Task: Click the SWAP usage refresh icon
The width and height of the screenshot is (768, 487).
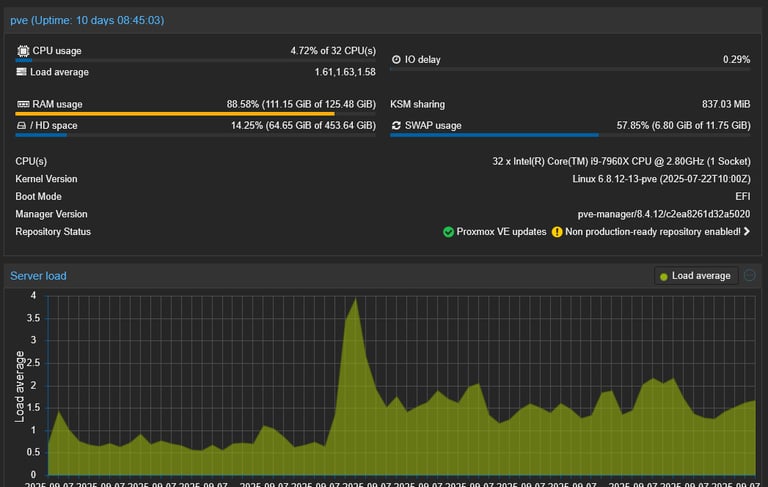Action: pos(396,126)
